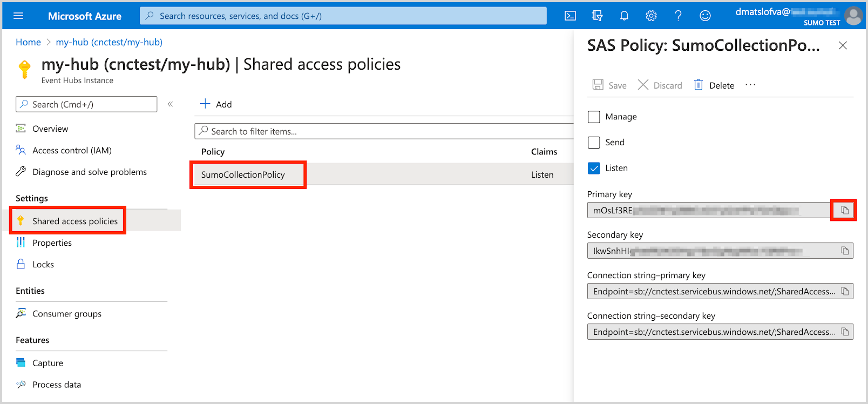Open the notifications bell
This screenshot has height=404, width=868.
(624, 16)
